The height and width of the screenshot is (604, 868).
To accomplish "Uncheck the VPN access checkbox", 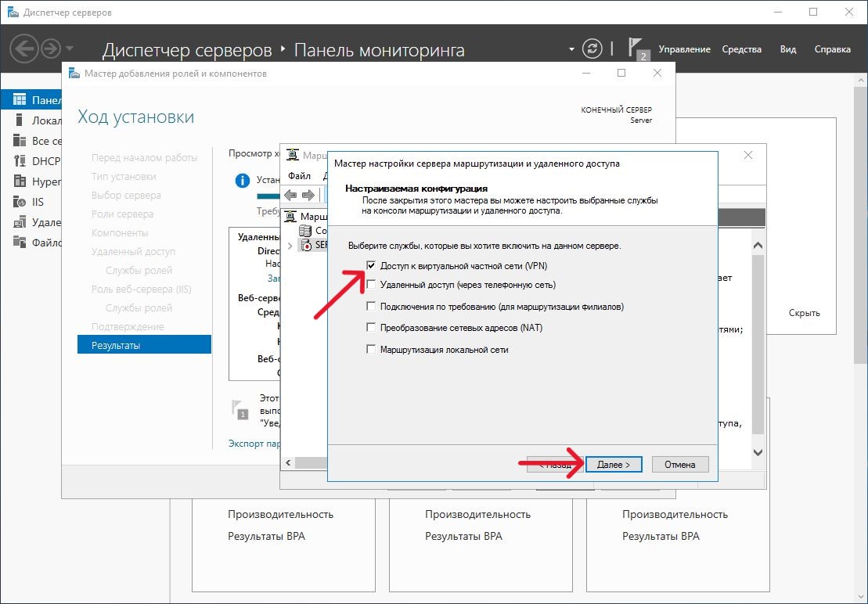I will [371, 266].
